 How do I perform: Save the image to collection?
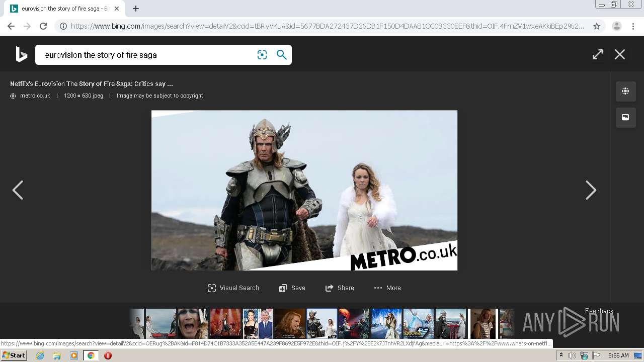pos(292,288)
